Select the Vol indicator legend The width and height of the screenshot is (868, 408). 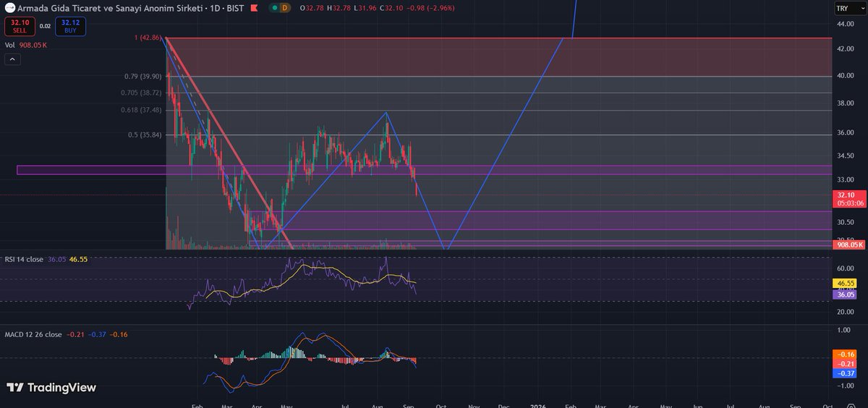(26, 44)
